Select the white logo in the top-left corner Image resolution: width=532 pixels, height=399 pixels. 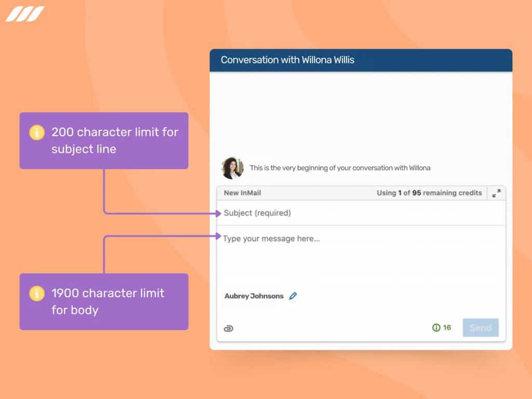(x=25, y=14)
